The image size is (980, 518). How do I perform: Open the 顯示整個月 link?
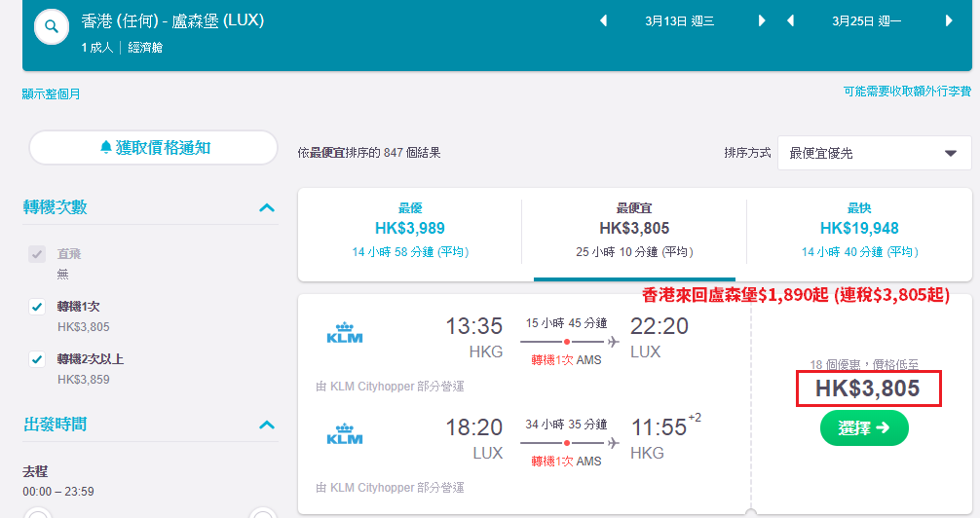(x=52, y=93)
